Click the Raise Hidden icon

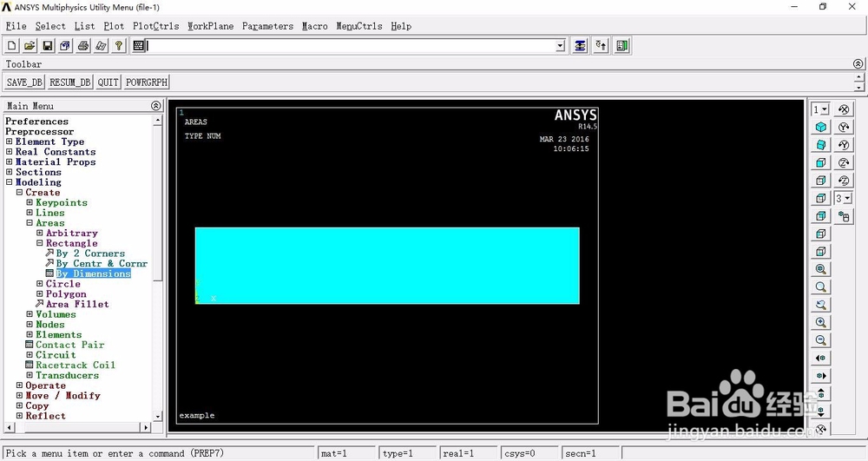(x=580, y=46)
